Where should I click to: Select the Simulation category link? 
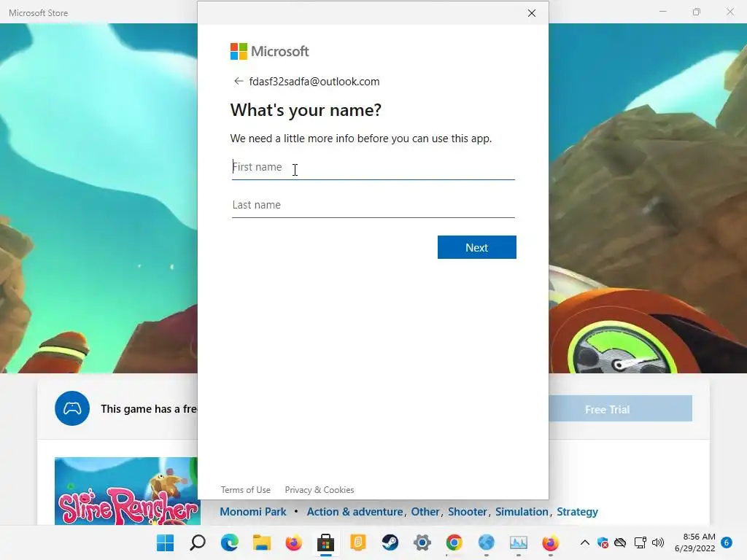coord(522,512)
